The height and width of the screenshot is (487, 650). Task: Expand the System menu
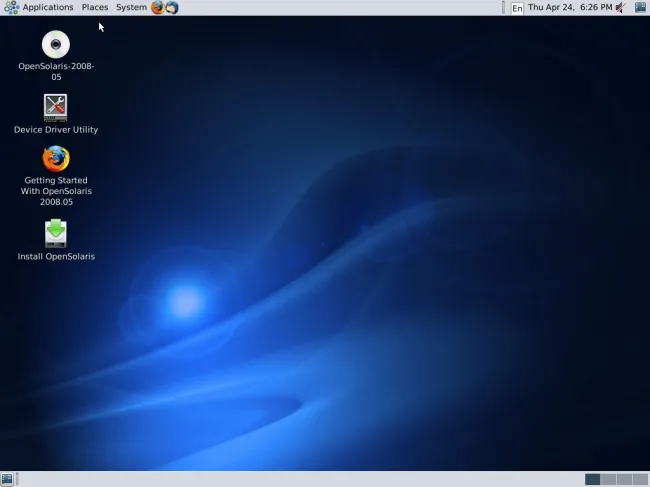click(x=131, y=7)
